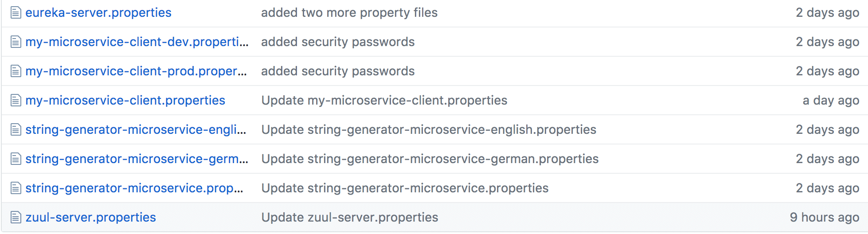Open my-microservice-client-prod properties file
The width and height of the screenshot is (868, 234).
[136, 71]
